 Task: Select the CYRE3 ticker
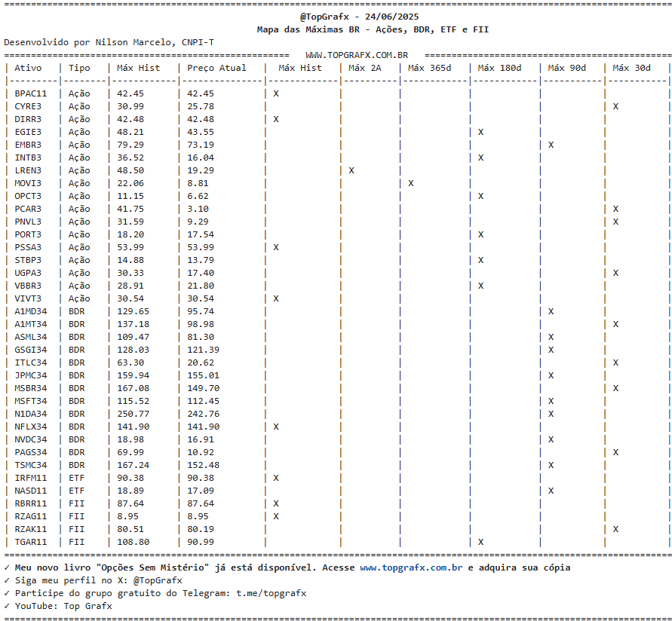click(28, 106)
